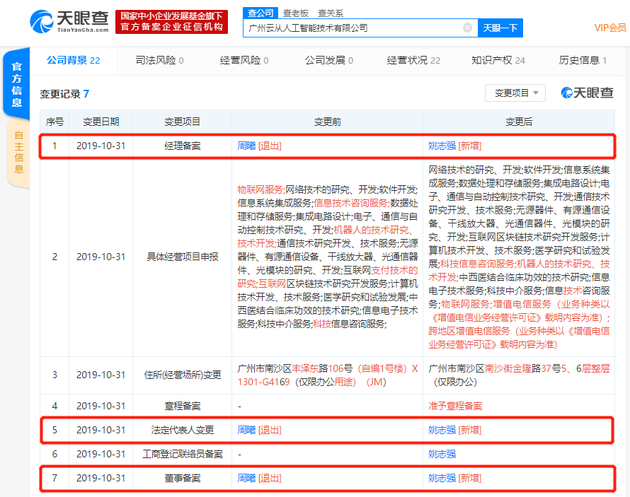The width and height of the screenshot is (630, 497).
Task: Switch to the 查老板 search tab
Action: tap(296, 13)
